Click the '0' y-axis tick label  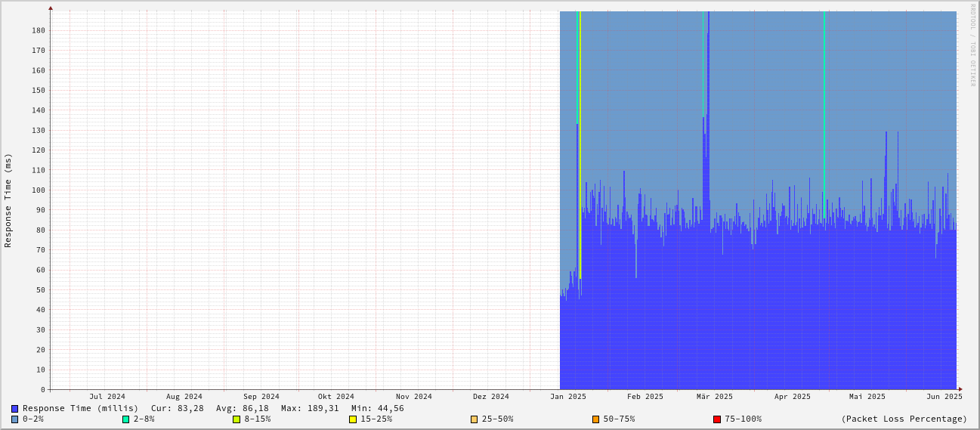coord(43,390)
